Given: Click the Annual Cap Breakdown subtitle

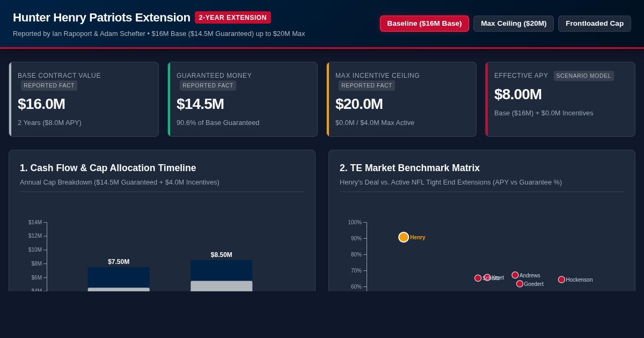Looking at the screenshot, I should pyautogui.click(x=120, y=182).
